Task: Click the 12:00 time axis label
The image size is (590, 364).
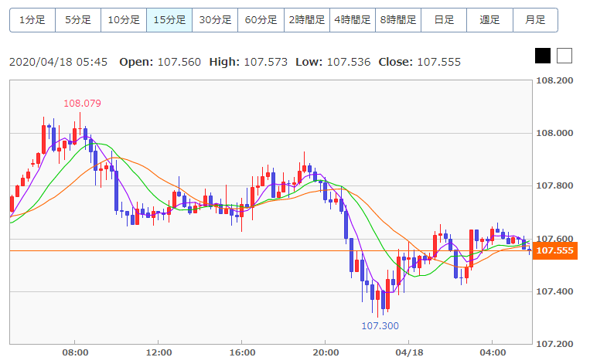Action: (x=159, y=352)
